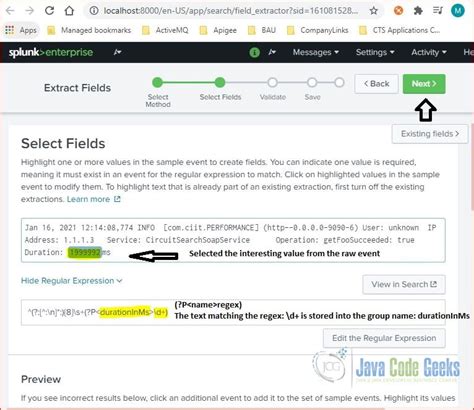Open BAU bookmark folder

262,30
